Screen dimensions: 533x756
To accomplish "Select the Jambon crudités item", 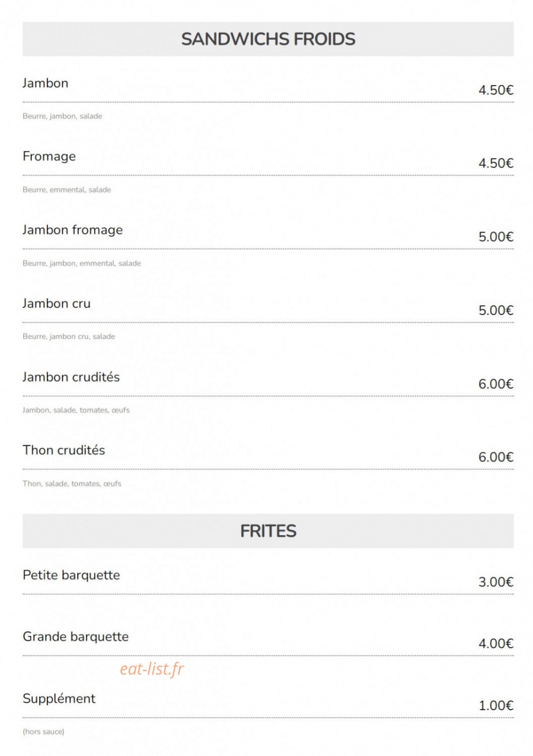I will (x=71, y=377).
